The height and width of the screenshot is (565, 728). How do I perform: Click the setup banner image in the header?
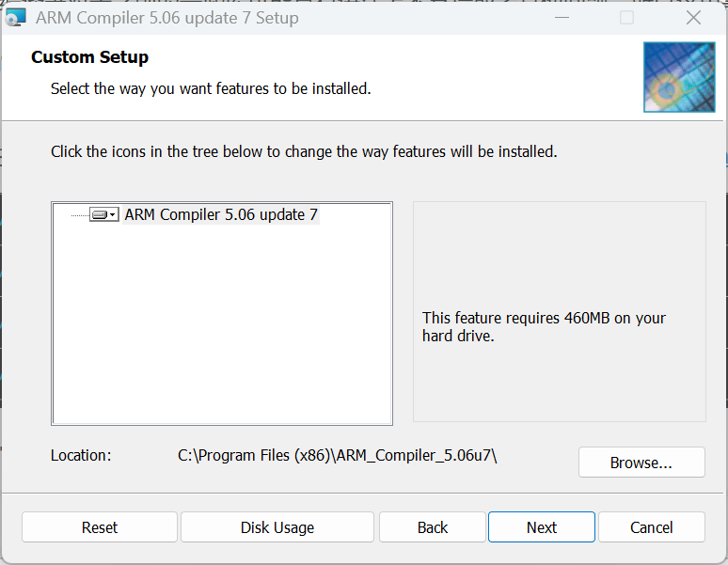coord(672,77)
